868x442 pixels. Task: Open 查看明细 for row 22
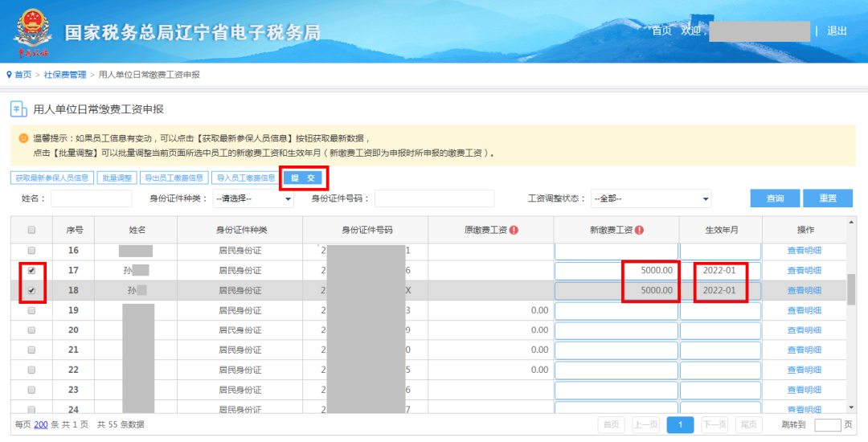[805, 370]
